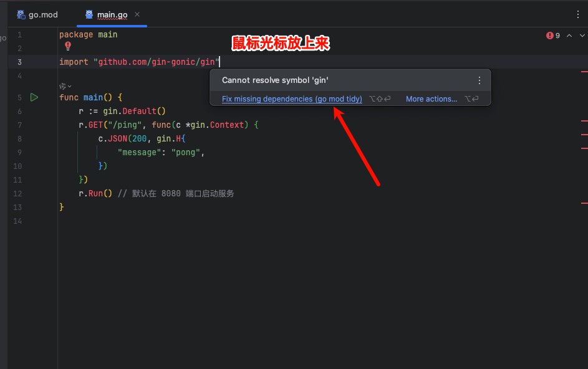Click Fix missing dependencies (go mod tidy)
This screenshot has height=369, width=588.
pos(292,99)
